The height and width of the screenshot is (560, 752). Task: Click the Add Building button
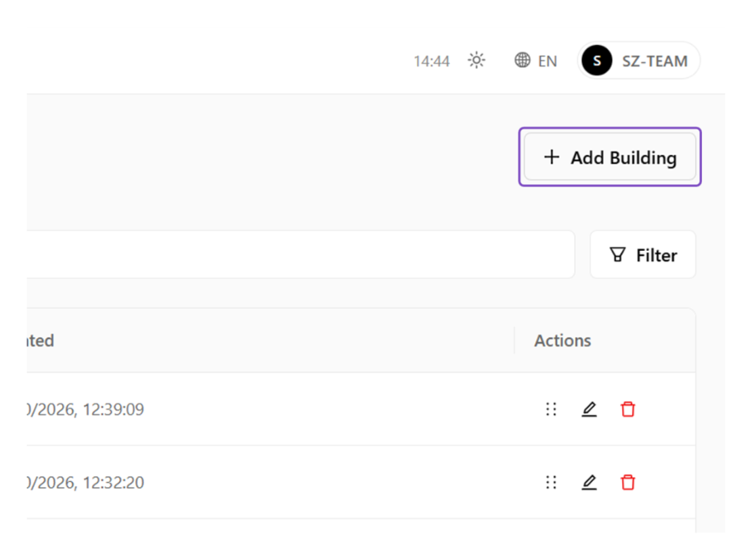pos(610,157)
